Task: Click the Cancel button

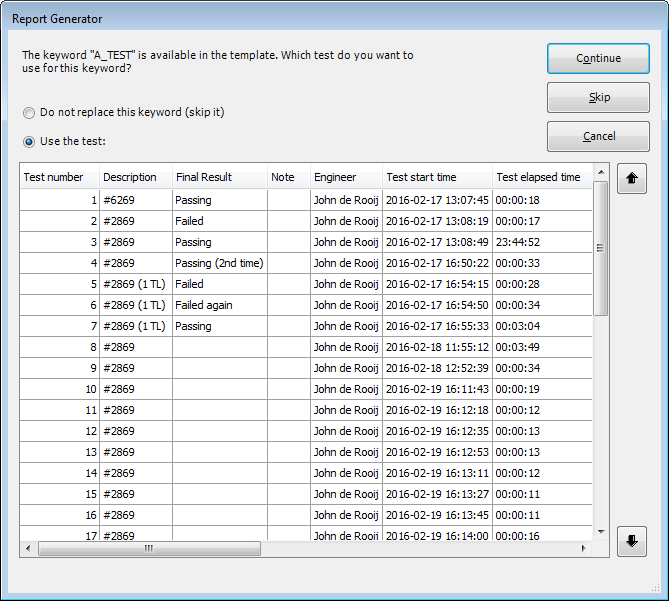Action: [598, 136]
